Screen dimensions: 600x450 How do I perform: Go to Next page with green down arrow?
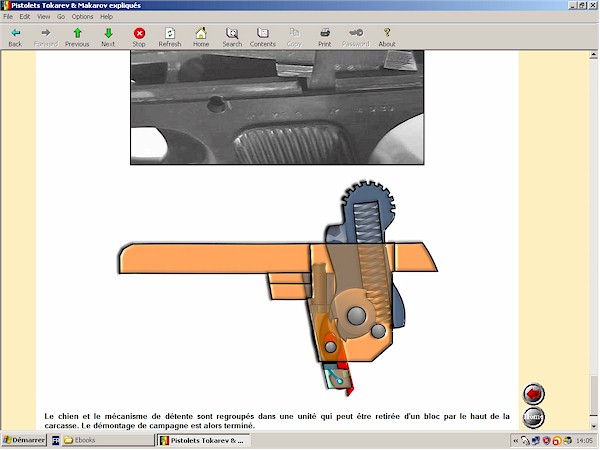tap(108, 37)
